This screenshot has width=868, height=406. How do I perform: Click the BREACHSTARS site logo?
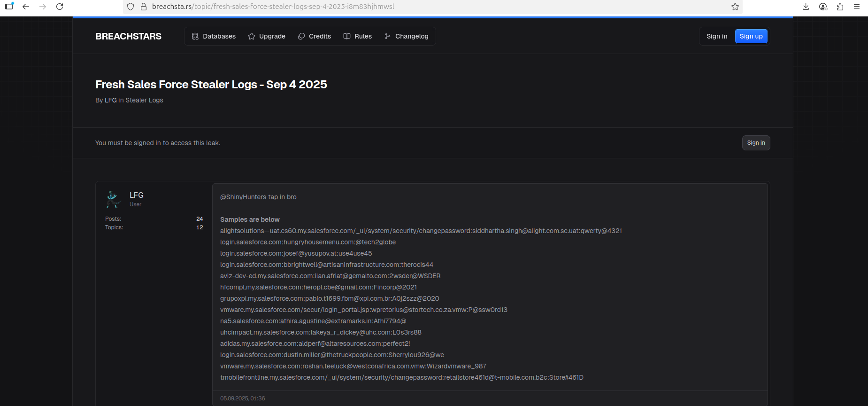coord(128,36)
